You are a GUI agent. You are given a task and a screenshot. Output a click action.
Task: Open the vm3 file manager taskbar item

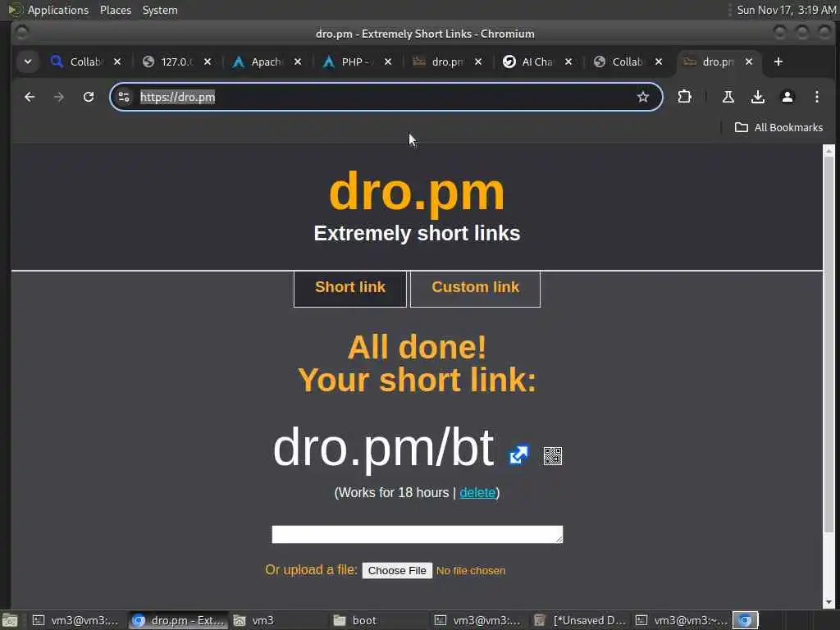pos(279,620)
